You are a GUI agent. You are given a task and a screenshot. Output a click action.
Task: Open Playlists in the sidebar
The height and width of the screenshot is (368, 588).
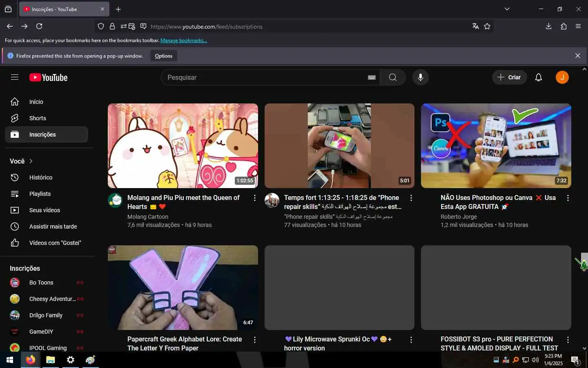click(47, 194)
